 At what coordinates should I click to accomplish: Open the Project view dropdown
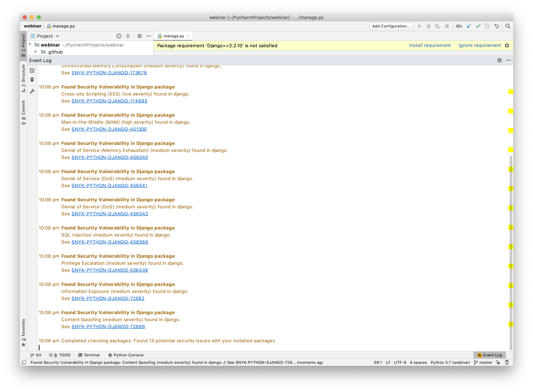[57, 36]
